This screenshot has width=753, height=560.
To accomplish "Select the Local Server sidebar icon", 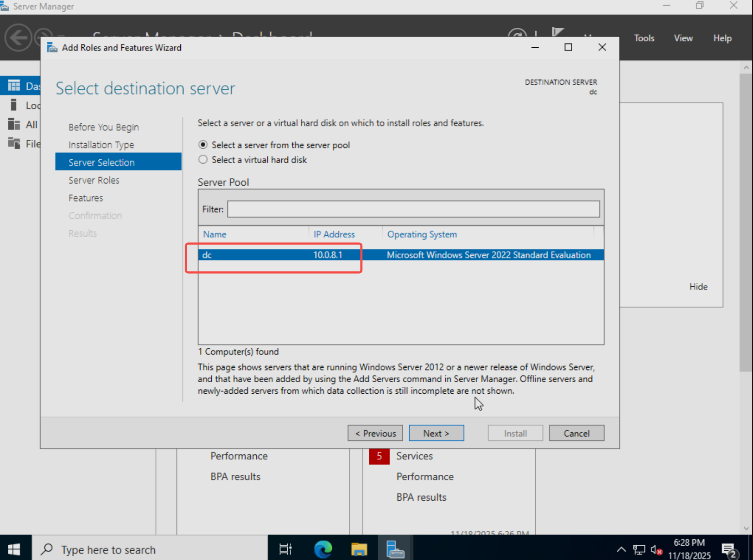I will tap(14, 105).
